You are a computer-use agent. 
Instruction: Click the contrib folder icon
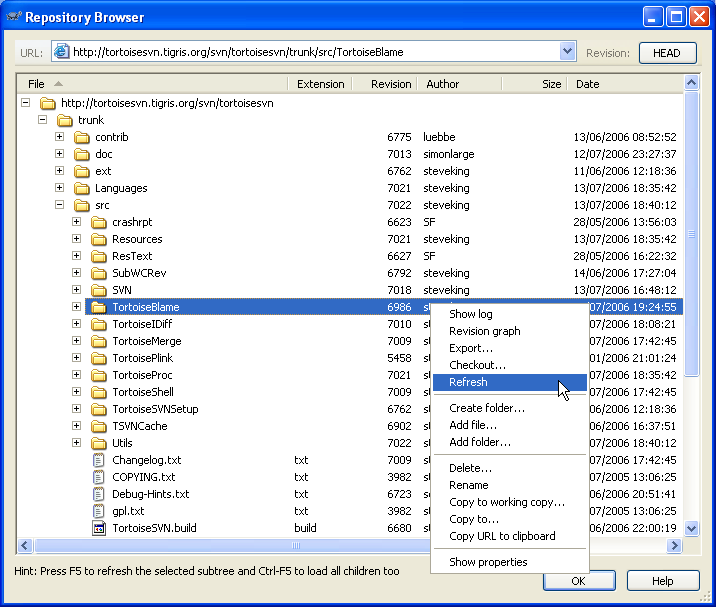tap(82, 137)
